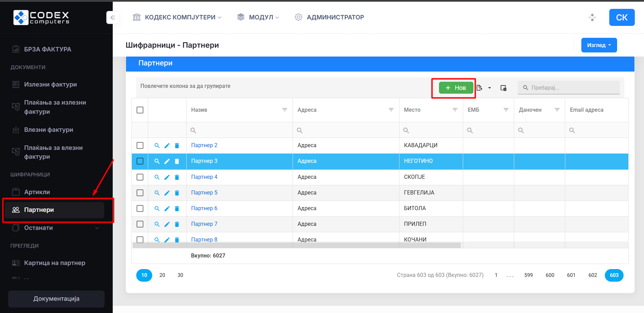Viewport: 644px width, 313px height.
Task: Collapse the sidebar with double-chevron icon
Action: 113,17
